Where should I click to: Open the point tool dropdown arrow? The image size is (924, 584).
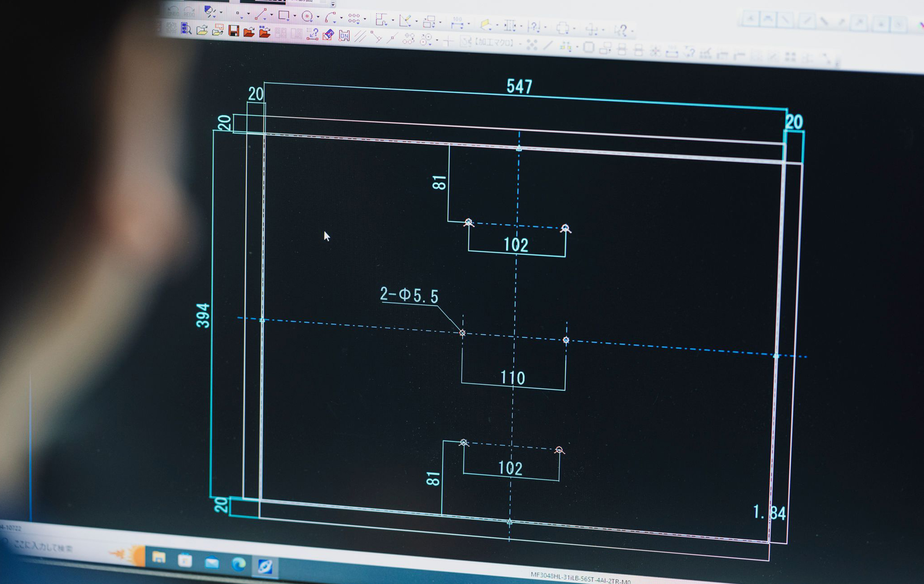248,14
